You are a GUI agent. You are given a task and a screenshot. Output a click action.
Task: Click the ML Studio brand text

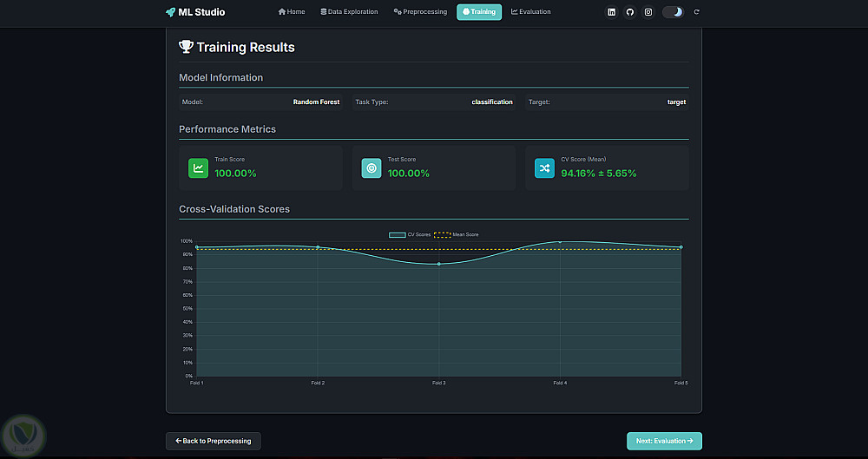tap(201, 12)
